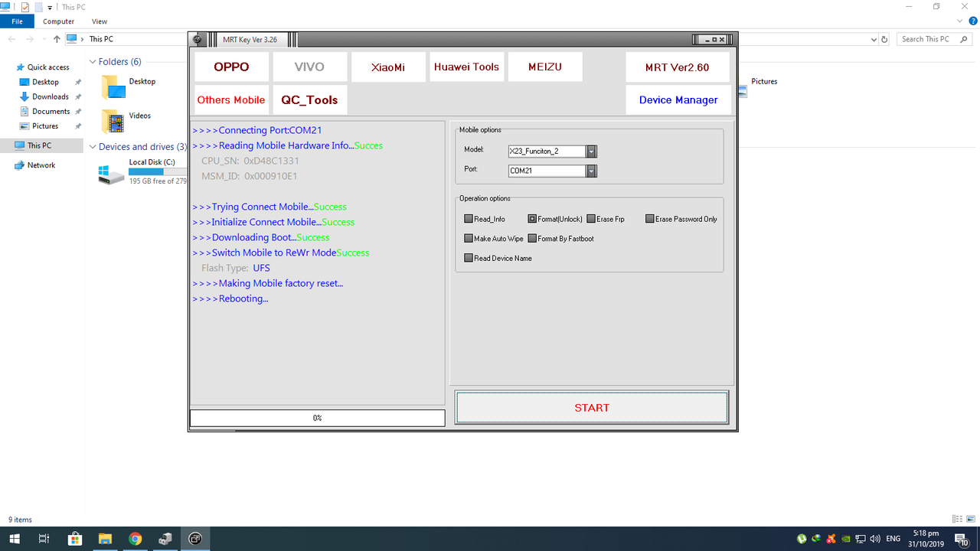Click the 0% progress bar
Screen dimensions: 980x551
[x=317, y=418]
